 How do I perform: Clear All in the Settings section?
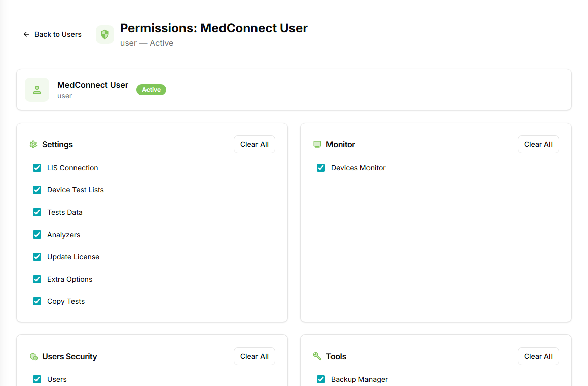pos(254,145)
